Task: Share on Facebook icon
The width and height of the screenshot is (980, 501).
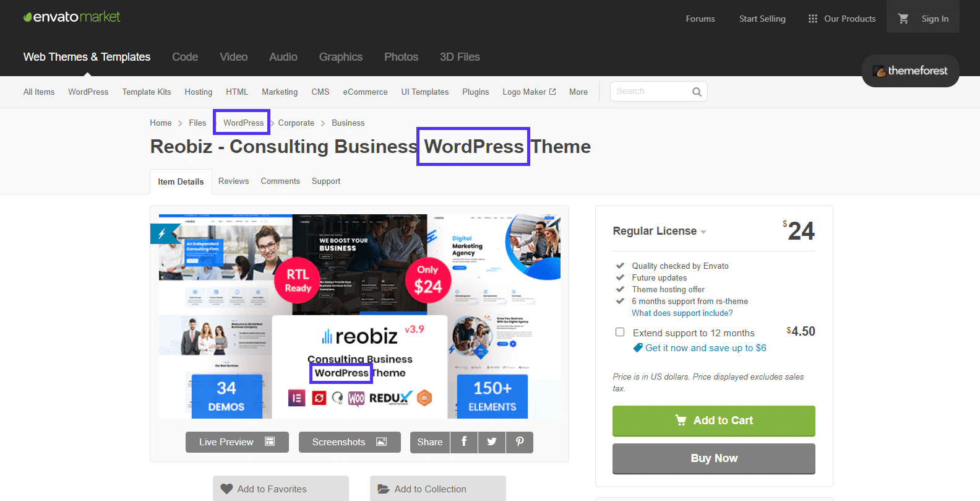Action: tap(464, 442)
